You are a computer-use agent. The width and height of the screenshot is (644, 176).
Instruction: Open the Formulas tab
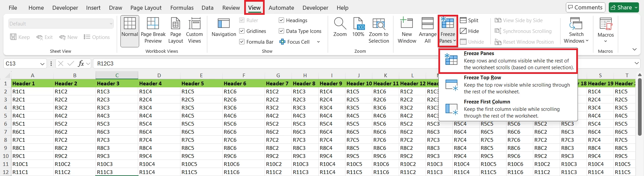click(x=182, y=8)
